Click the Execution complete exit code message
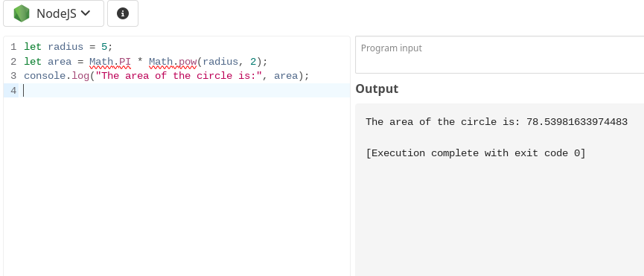Viewport: 644px width, 276px height. coord(476,153)
